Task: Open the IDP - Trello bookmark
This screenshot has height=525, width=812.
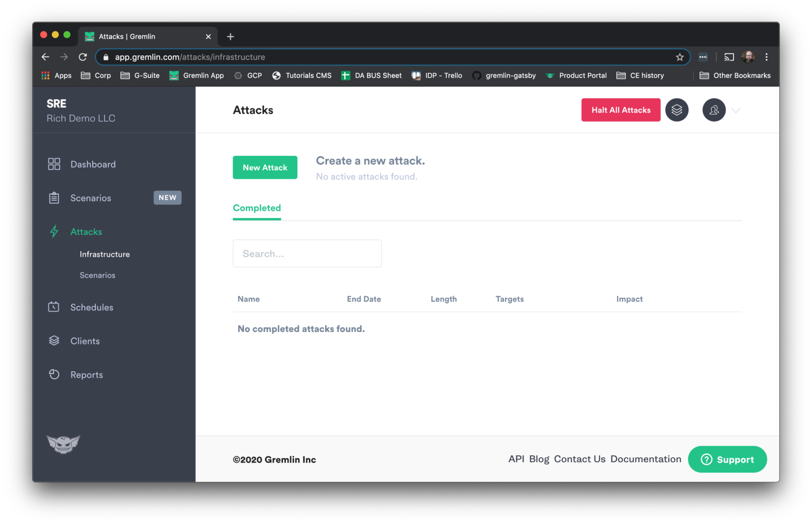Action: [437, 75]
